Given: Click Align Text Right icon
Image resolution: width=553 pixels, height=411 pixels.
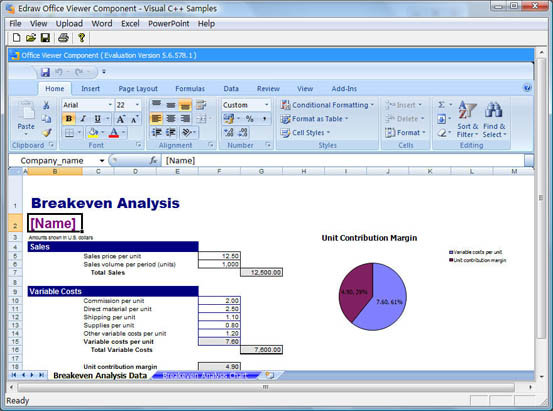Looking at the screenshot, I should (x=185, y=119).
